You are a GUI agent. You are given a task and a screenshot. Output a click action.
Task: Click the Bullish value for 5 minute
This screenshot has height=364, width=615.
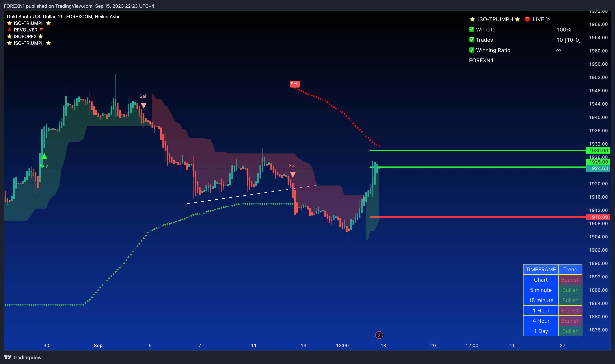coord(570,290)
